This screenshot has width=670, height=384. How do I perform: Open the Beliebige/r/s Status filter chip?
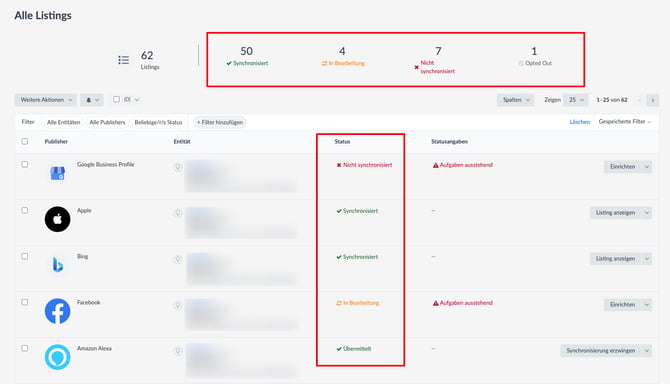coord(159,122)
